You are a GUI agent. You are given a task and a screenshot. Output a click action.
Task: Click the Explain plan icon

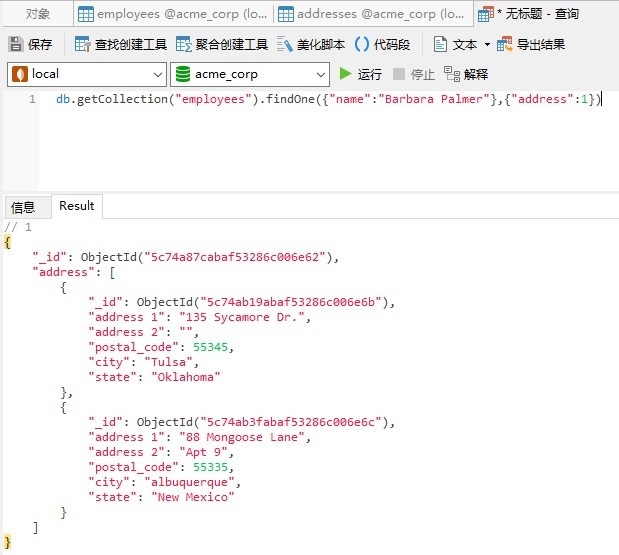(x=452, y=74)
